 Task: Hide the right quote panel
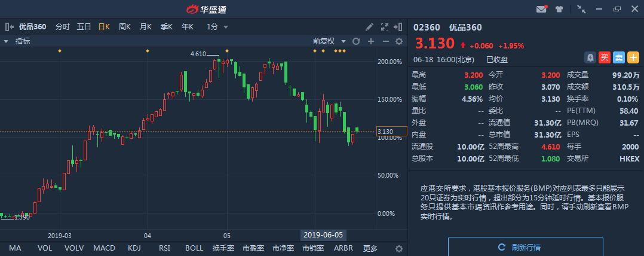pos(399,27)
